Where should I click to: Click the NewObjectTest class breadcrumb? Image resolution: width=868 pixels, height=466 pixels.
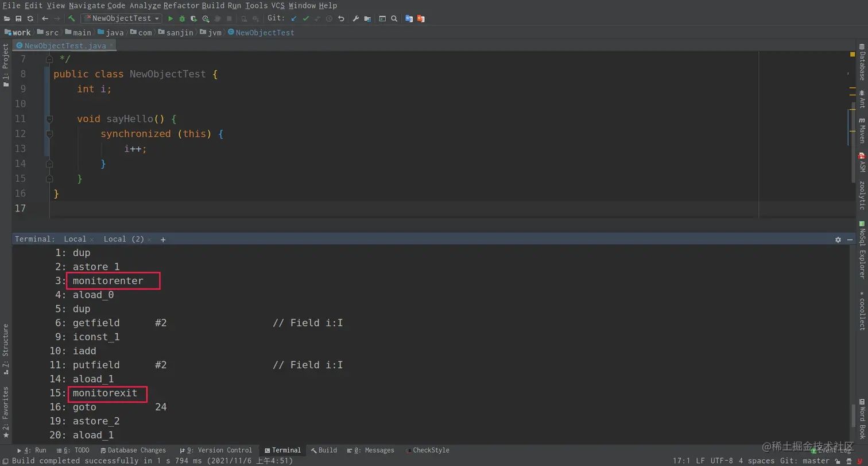(261, 33)
